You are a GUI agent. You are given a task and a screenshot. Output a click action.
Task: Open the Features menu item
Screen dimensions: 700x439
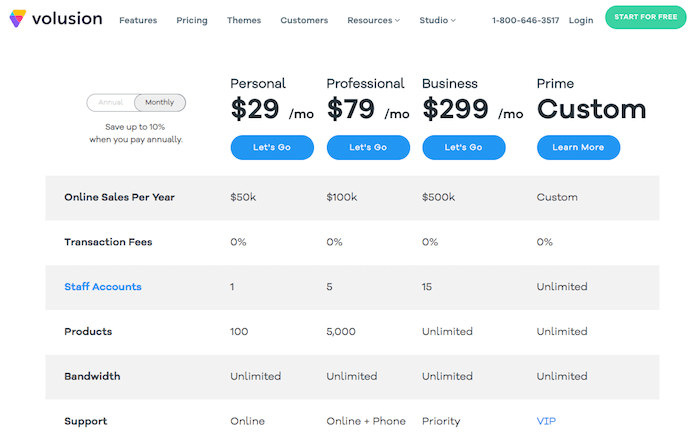point(137,20)
